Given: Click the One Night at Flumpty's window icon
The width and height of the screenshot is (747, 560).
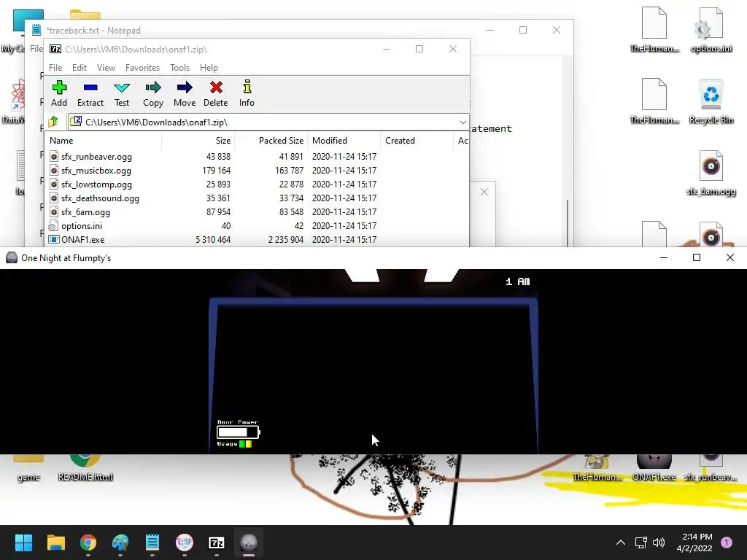Looking at the screenshot, I should click(12, 257).
